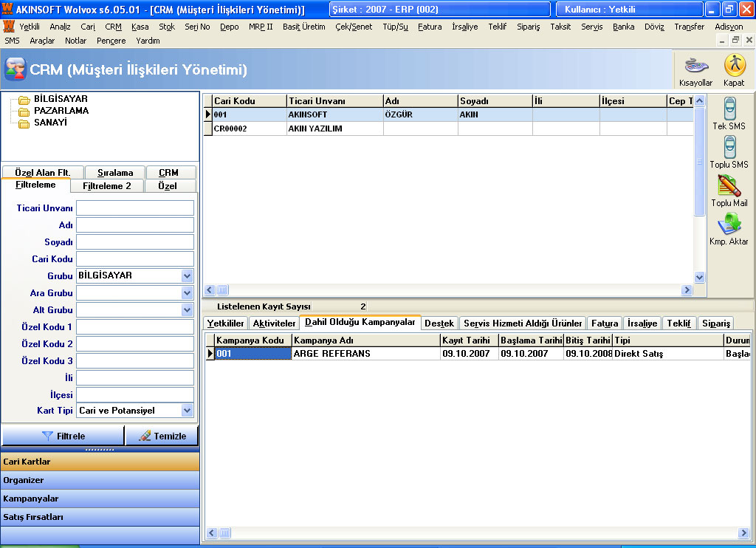Expand the Ara Grubu dropdown

187,292
